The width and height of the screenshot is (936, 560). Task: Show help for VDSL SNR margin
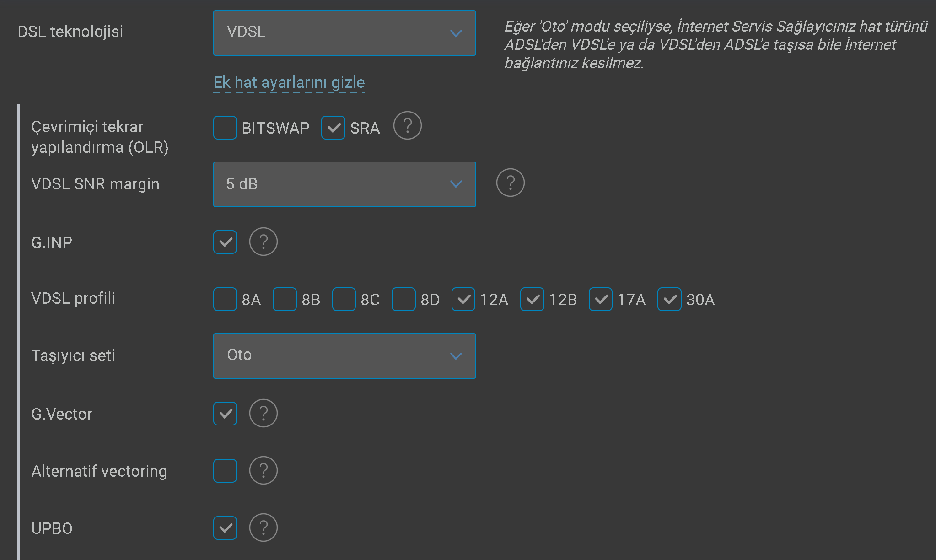(x=510, y=183)
